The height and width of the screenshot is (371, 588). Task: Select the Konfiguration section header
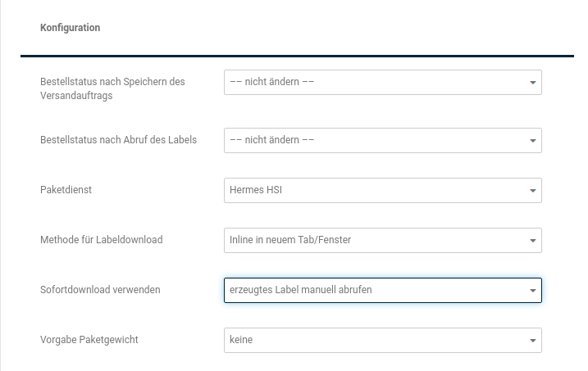70,28
